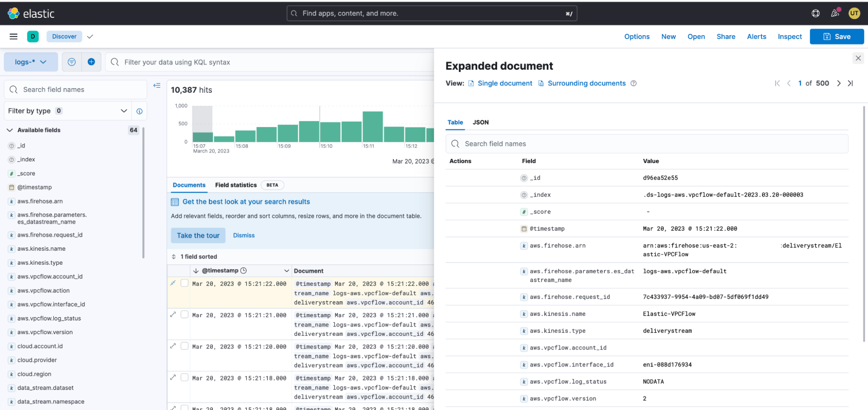Click the Take the tour button
The image size is (868, 410).
pos(198,236)
